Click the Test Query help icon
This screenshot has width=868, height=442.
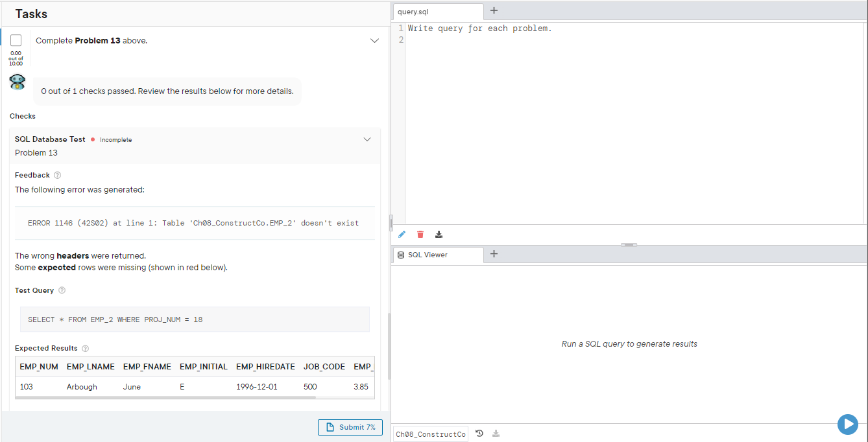[62, 290]
